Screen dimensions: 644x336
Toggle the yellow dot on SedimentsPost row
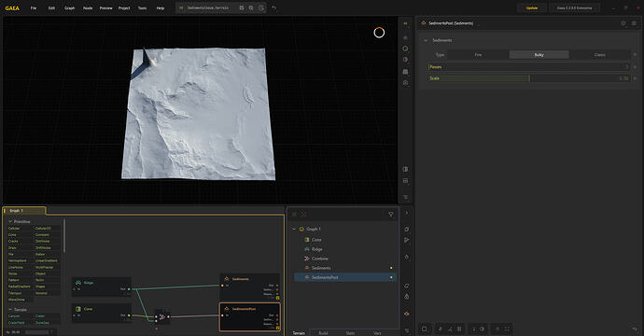tap(391, 277)
